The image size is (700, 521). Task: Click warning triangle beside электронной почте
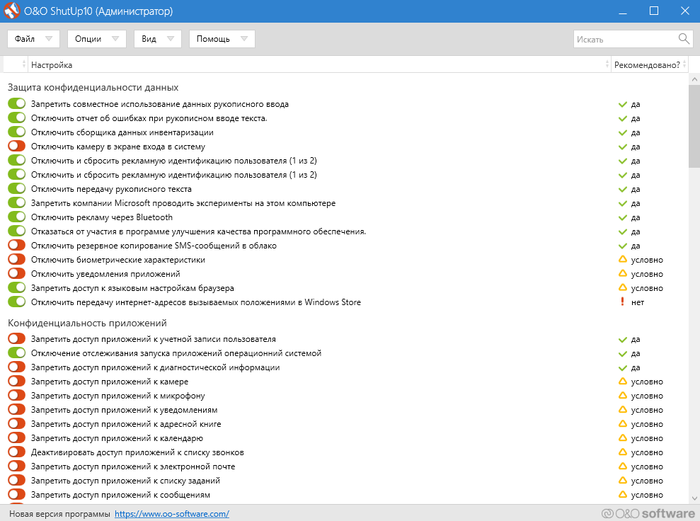[x=622, y=466]
